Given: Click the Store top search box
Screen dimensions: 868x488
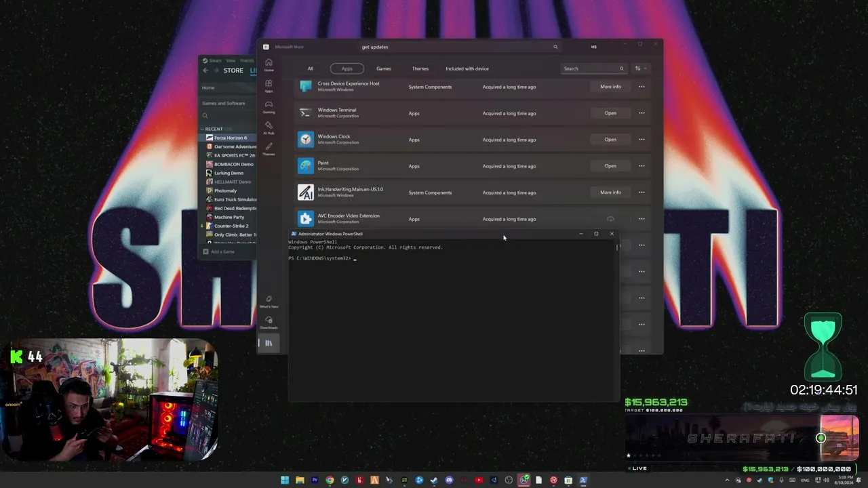Looking at the screenshot, I should pyautogui.click(x=460, y=47).
